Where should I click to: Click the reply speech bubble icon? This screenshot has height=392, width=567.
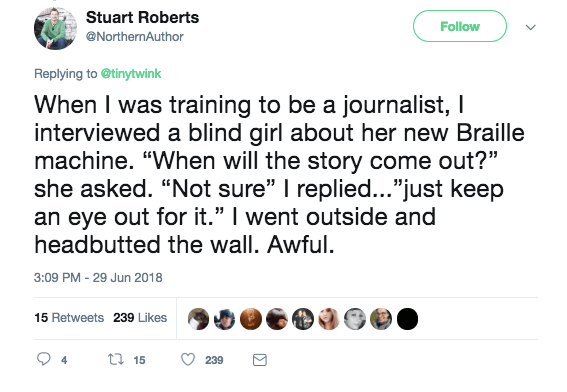44,359
